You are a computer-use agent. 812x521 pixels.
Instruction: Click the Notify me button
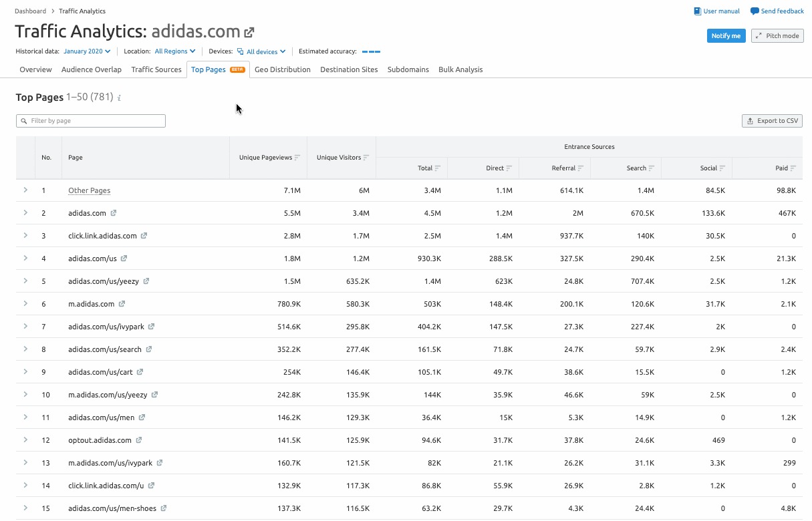pos(726,36)
